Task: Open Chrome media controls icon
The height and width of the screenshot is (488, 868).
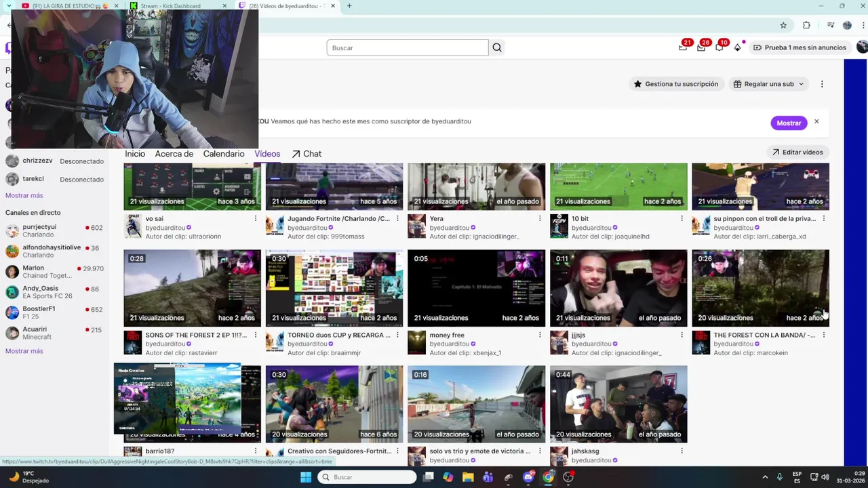Action: coord(831,25)
